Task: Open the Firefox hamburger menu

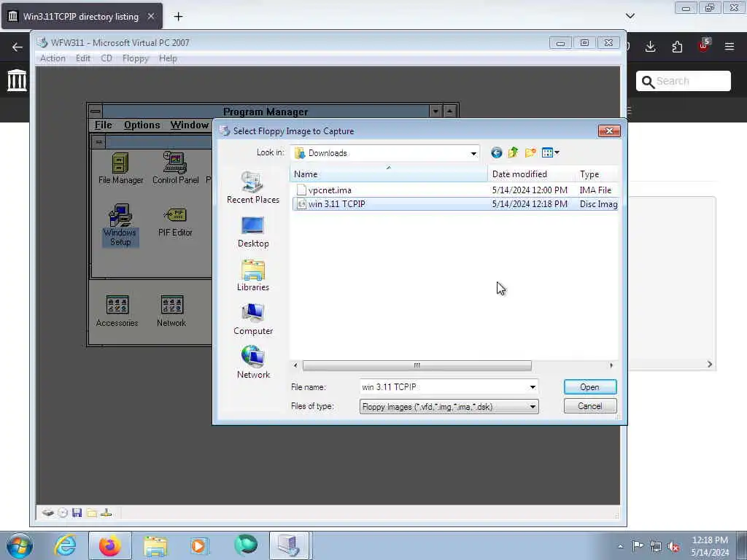Action: point(729,47)
